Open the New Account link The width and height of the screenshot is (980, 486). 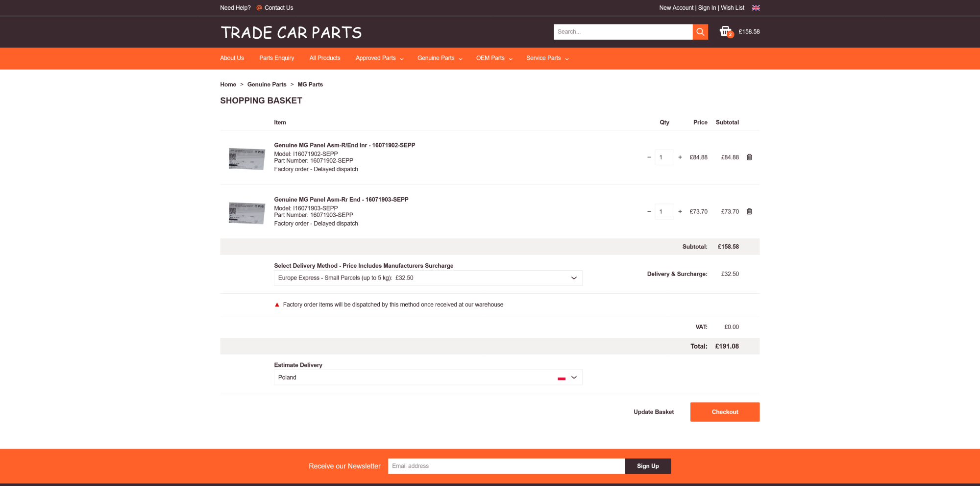tap(676, 8)
